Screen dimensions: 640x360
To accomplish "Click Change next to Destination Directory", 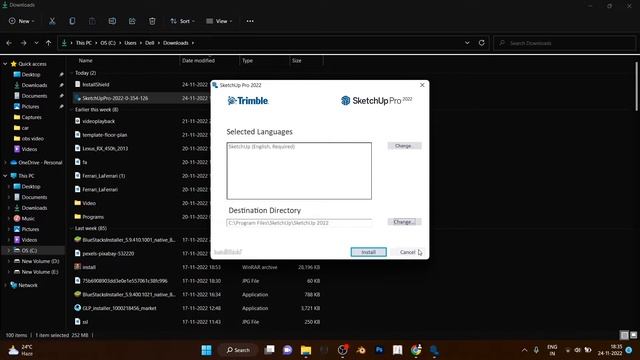I will coord(404,222).
